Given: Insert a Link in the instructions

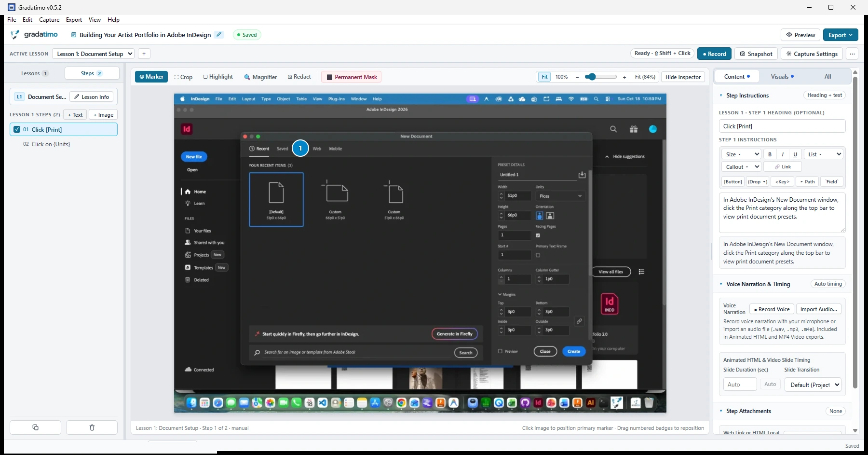Looking at the screenshot, I should pos(783,167).
